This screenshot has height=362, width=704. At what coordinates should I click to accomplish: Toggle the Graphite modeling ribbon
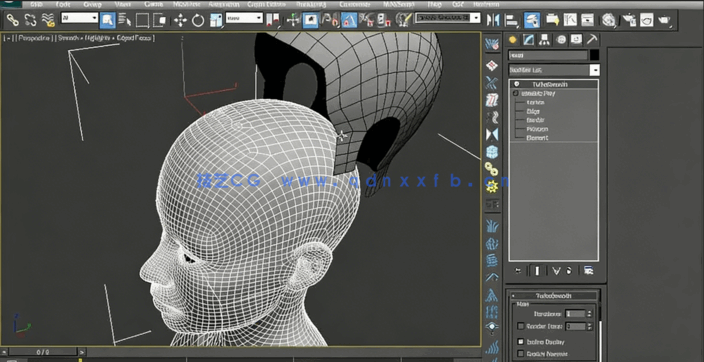coord(552,20)
